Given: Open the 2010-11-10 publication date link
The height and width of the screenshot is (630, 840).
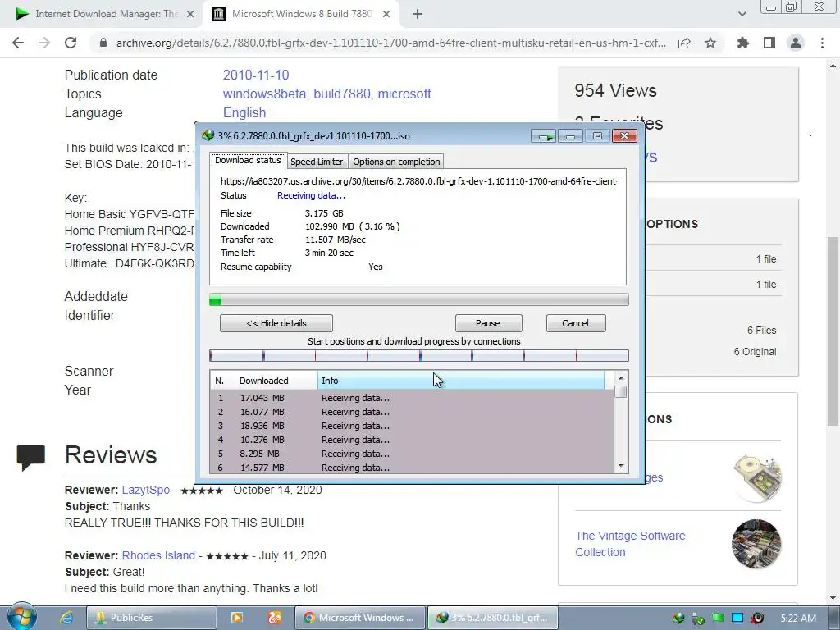Looking at the screenshot, I should coord(256,75).
